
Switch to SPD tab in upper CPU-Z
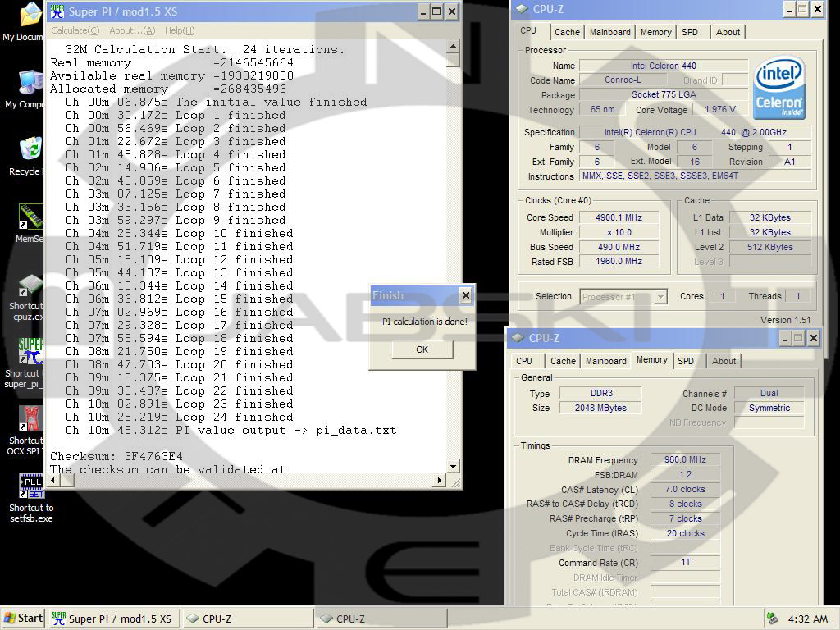690,32
